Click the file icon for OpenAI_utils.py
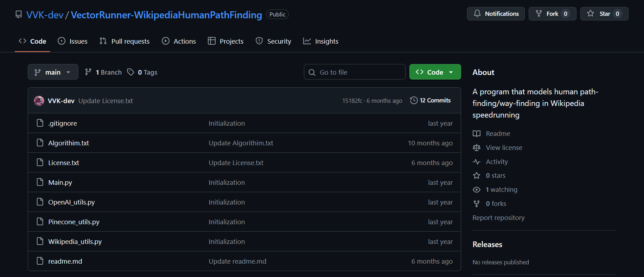Image resolution: width=644 pixels, height=277 pixels. pyautogui.click(x=40, y=202)
